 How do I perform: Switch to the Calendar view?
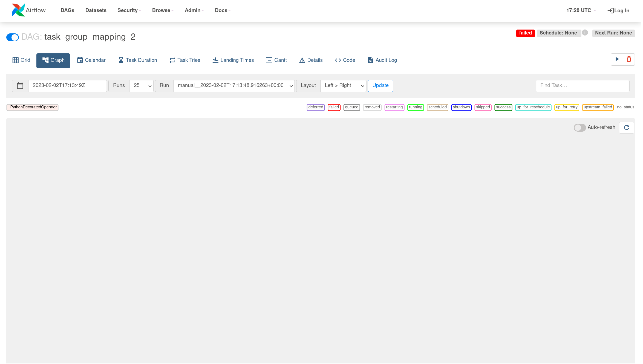pyautogui.click(x=91, y=60)
